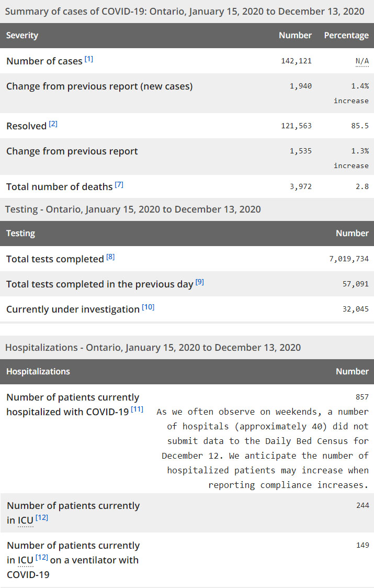The width and height of the screenshot is (374, 588).
Task: Click the Percentage column header
Action: (346, 36)
